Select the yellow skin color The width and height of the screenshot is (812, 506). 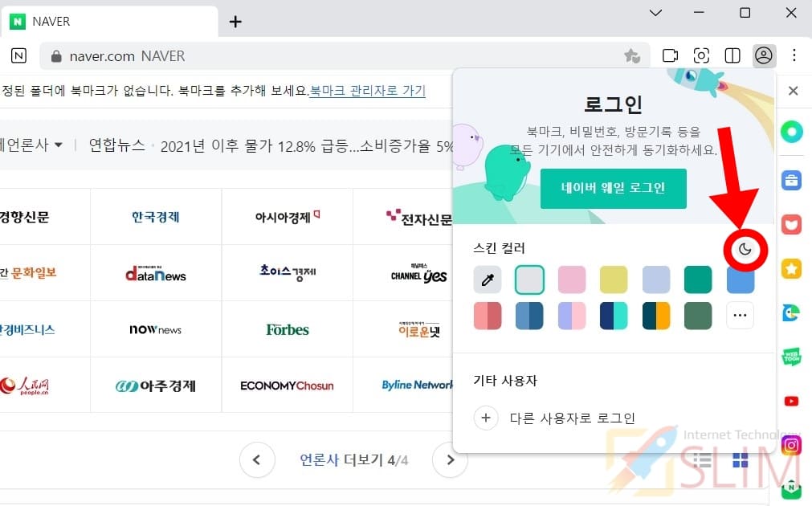(x=614, y=280)
